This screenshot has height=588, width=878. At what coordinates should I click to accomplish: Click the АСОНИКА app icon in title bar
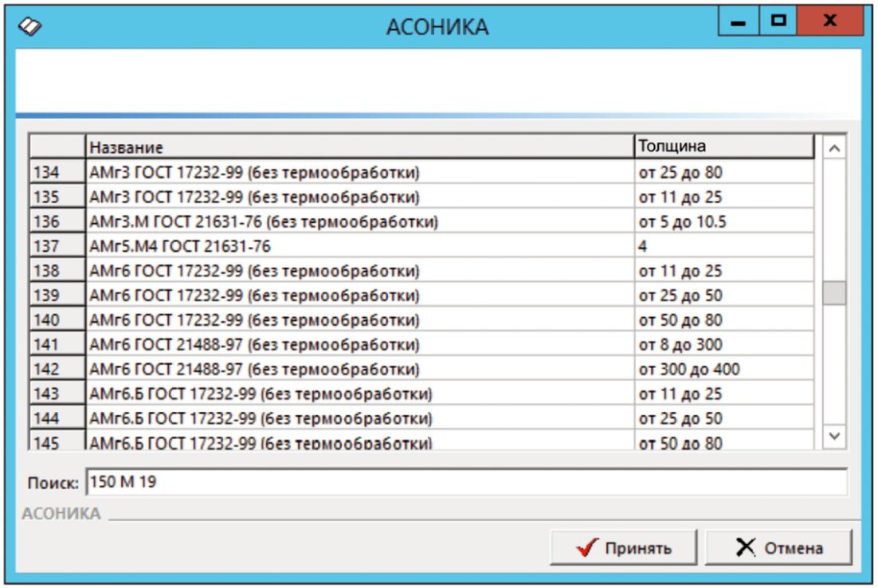point(29,25)
